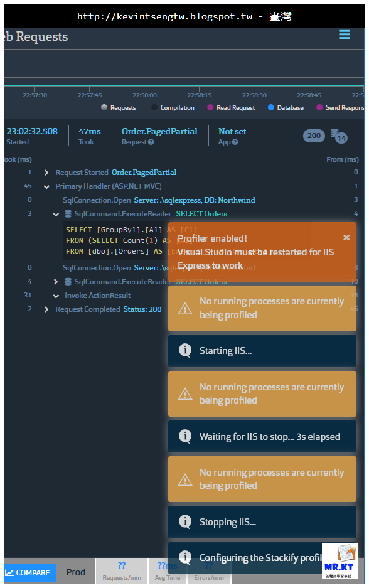
Task: Click info icon on Stopping IIS toast
Action: click(x=185, y=521)
